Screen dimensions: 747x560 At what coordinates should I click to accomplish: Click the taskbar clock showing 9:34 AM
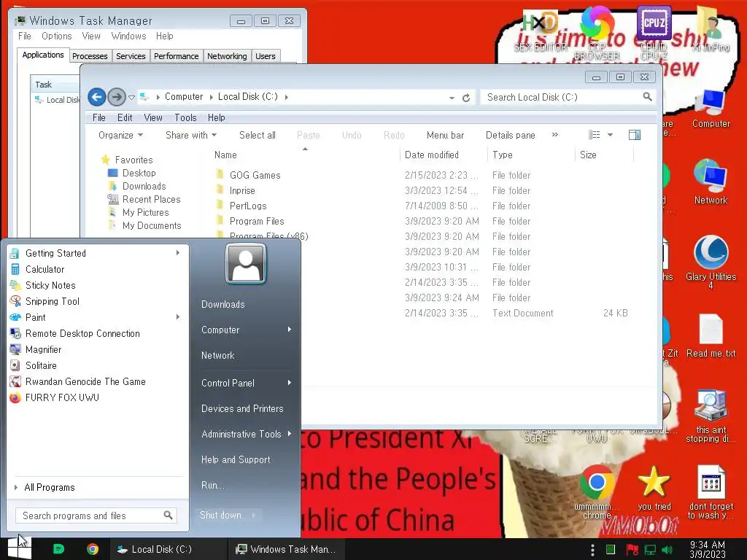coord(708,550)
